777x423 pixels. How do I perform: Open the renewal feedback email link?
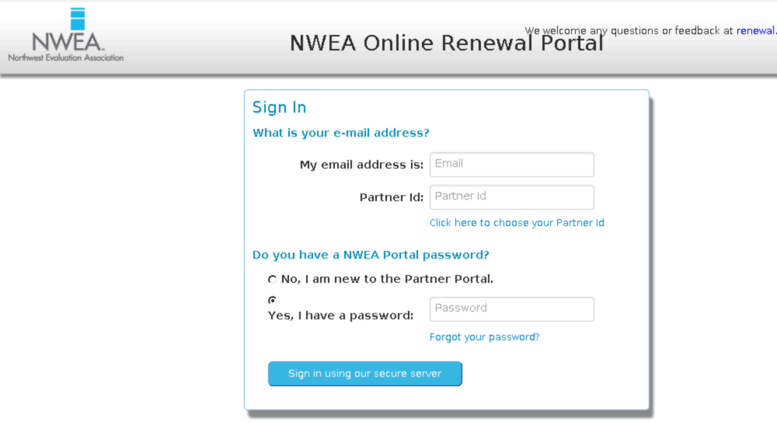[x=756, y=31]
